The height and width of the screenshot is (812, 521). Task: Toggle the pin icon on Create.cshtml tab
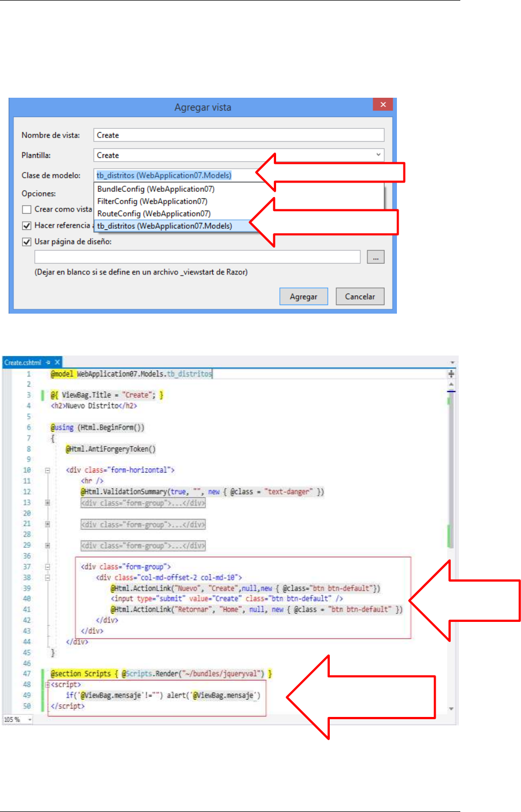pyautogui.click(x=48, y=363)
